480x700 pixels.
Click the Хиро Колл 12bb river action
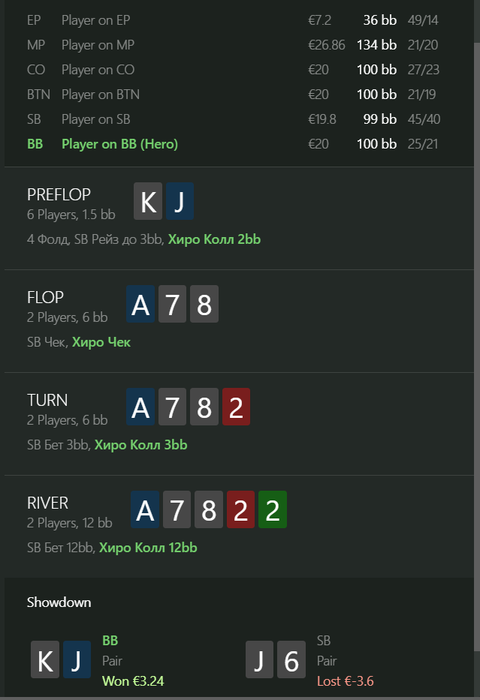click(x=148, y=547)
